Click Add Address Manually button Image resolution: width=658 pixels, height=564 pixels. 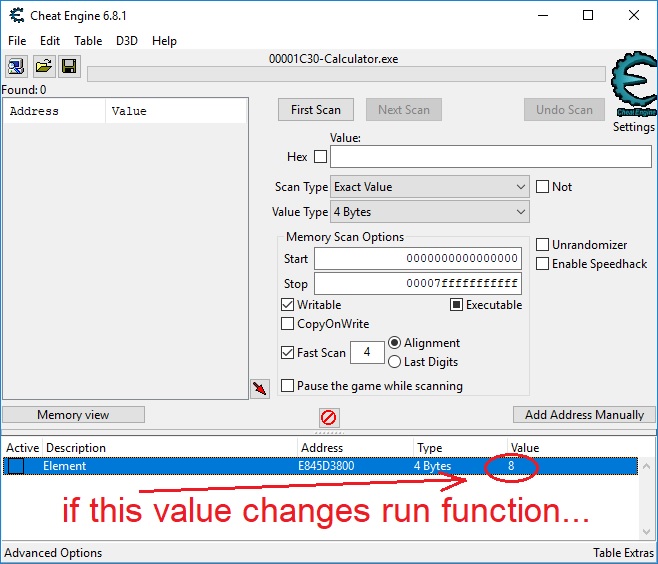(584, 415)
